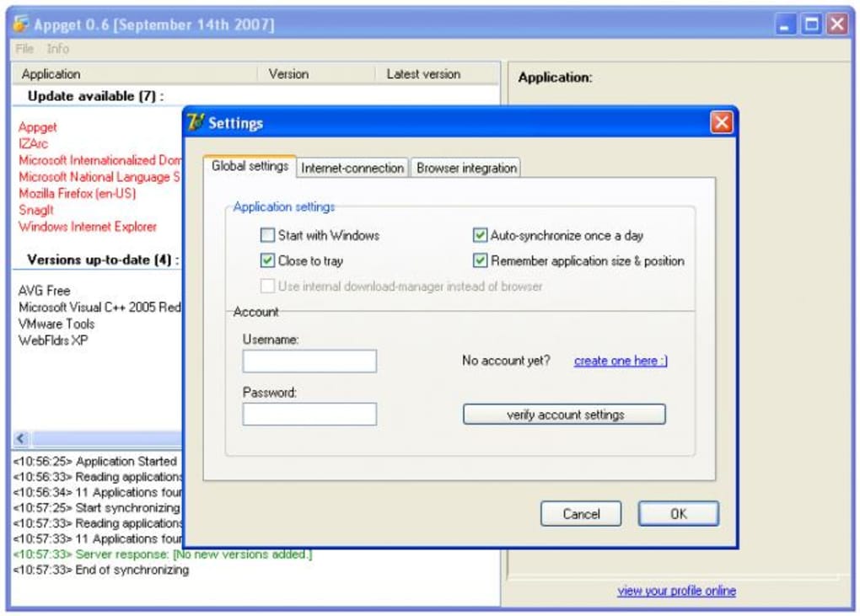Click the 'Versions up-to-date (4)' group header
The image size is (860, 616).
pyautogui.click(x=103, y=260)
